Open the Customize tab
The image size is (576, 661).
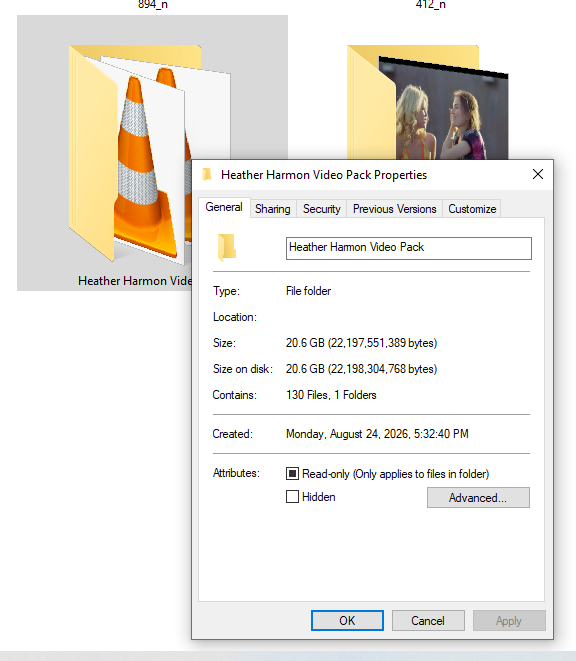click(x=472, y=209)
